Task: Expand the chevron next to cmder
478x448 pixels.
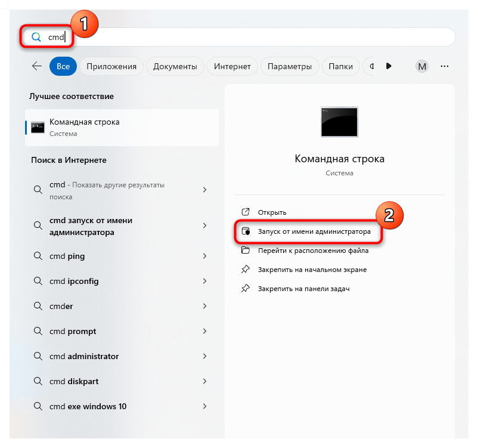Action: (x=205, y=306)
